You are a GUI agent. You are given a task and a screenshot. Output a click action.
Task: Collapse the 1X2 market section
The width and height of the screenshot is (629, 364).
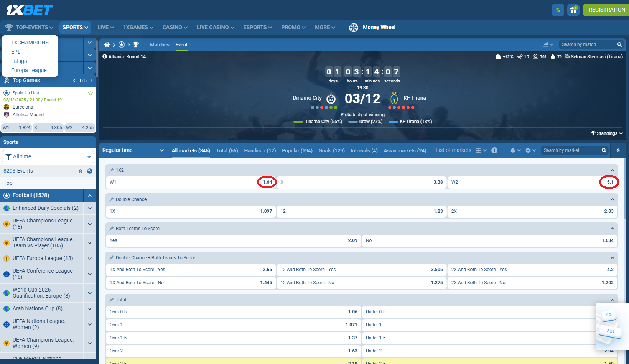tap(612, 170)
